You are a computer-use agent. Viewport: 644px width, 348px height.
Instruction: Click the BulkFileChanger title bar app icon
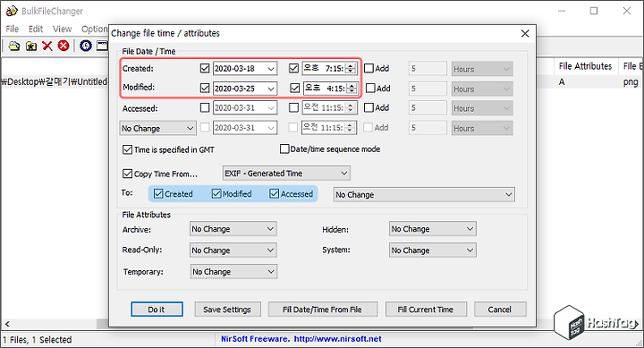click(12, 11)
